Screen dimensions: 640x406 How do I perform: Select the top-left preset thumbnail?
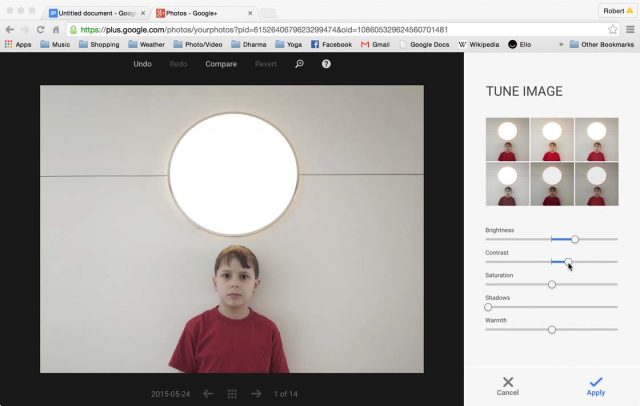(x=507, y=139)
